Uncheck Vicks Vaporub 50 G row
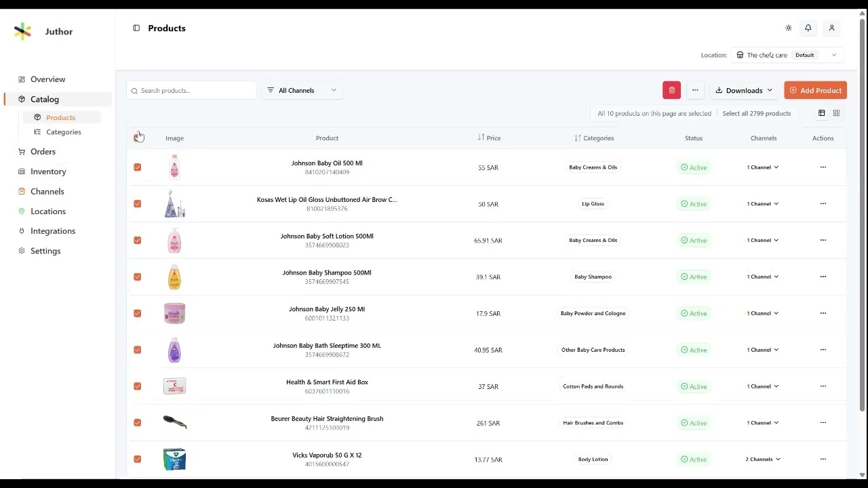Screen dimensions: 868x488 138,460
